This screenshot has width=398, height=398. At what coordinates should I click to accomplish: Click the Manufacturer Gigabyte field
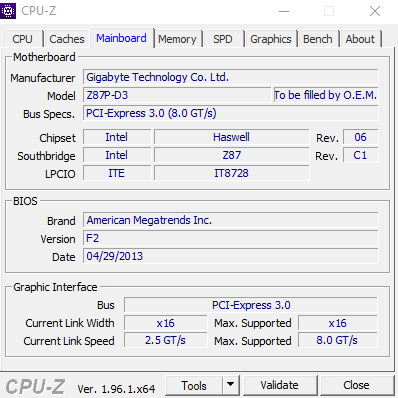231,77
